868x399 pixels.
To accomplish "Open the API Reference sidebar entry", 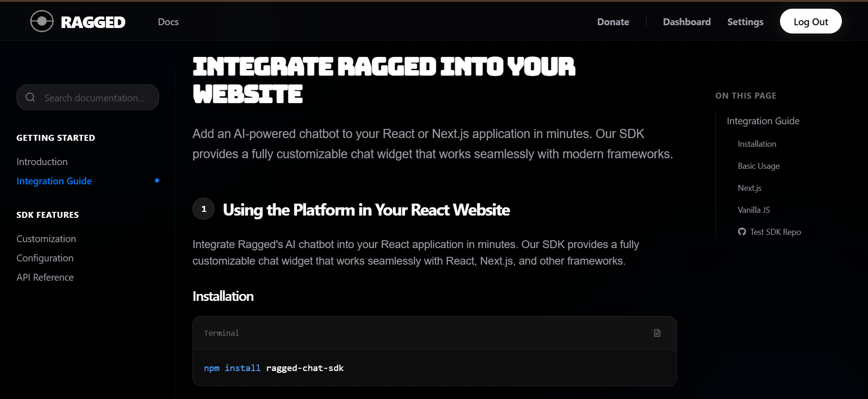I will pyautogui.click(x=45, y=277).
